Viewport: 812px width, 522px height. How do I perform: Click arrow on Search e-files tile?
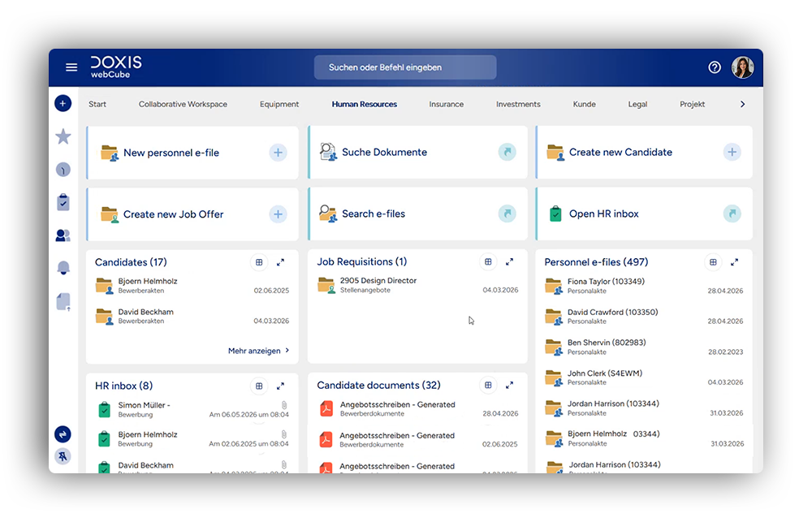click(507, 214)
